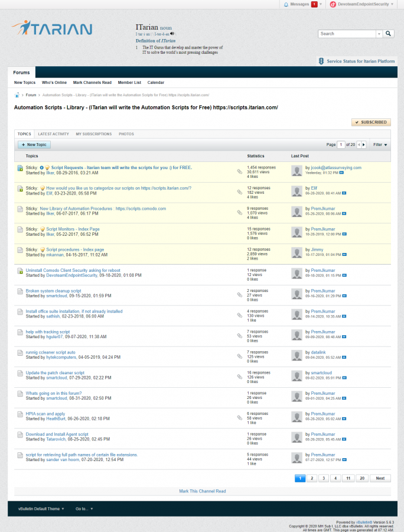Expand the Messages dropdown arrow
Image resolution: width=404 pixels, height=532 pixels.
point(321,4)
